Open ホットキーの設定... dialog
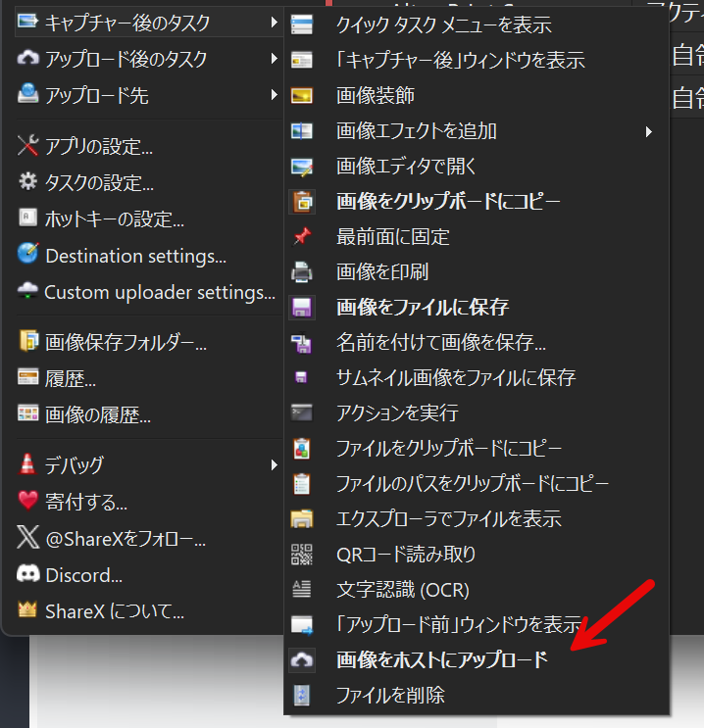The height and width of the screenshot is (728, 704). pyautogui.click(x=114, y=219)
